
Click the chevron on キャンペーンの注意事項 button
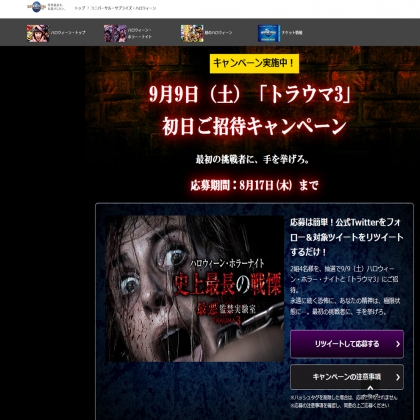pos(398,377)
